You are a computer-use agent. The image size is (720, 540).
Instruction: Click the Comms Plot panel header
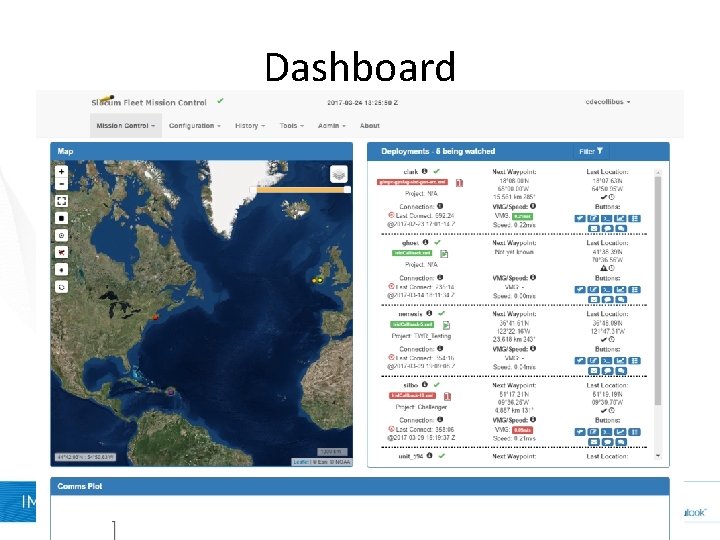[x=360, y=486]
